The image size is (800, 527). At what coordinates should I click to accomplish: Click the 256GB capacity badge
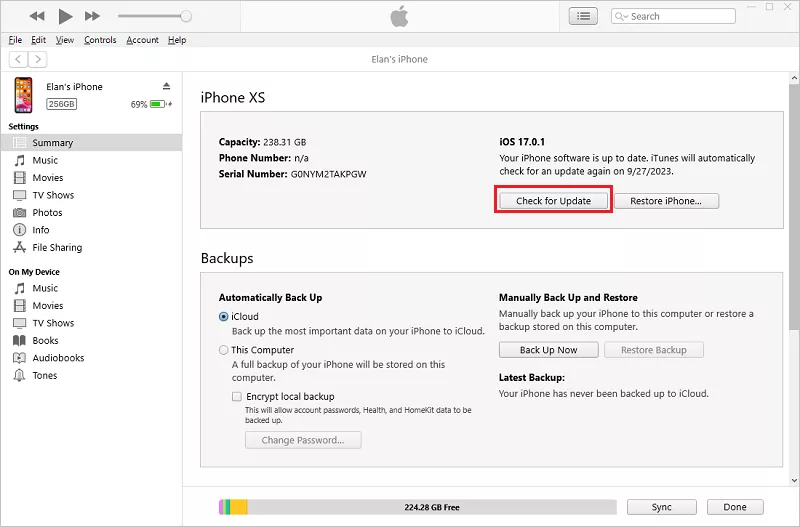(x=62, y=104)
